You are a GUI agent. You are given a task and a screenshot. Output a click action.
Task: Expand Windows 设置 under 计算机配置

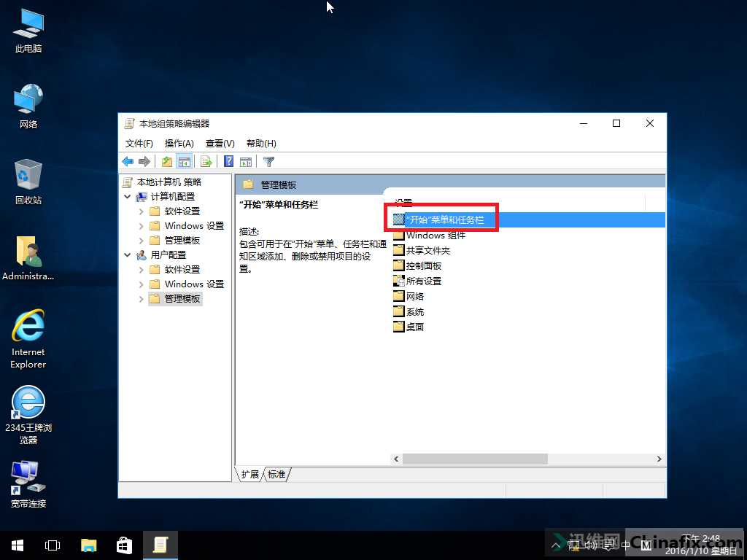(x=141, y=226)
